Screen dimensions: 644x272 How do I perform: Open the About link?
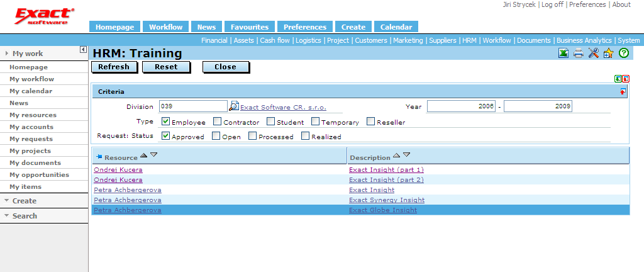click(x=621, y=4)
